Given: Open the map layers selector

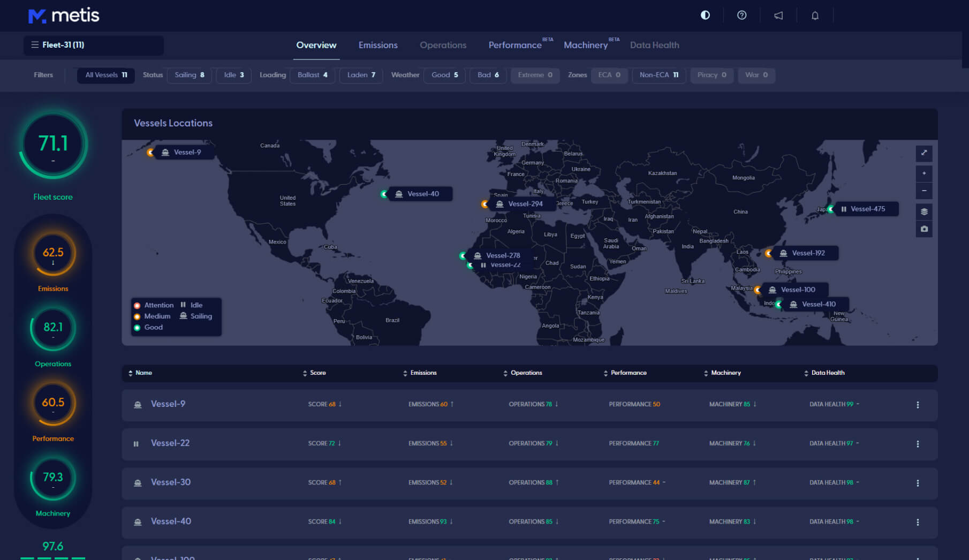Looking at the screenshot, I should tap(924, 211).
